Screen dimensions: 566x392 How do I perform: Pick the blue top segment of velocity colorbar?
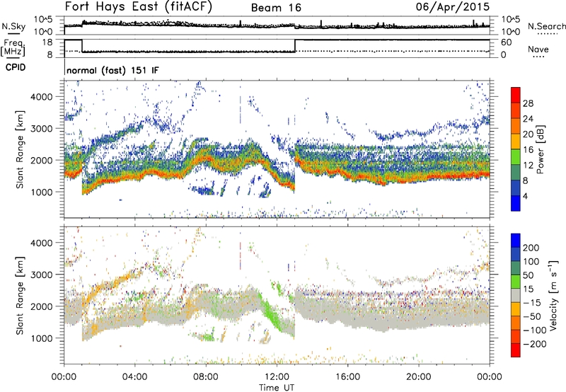516,241
